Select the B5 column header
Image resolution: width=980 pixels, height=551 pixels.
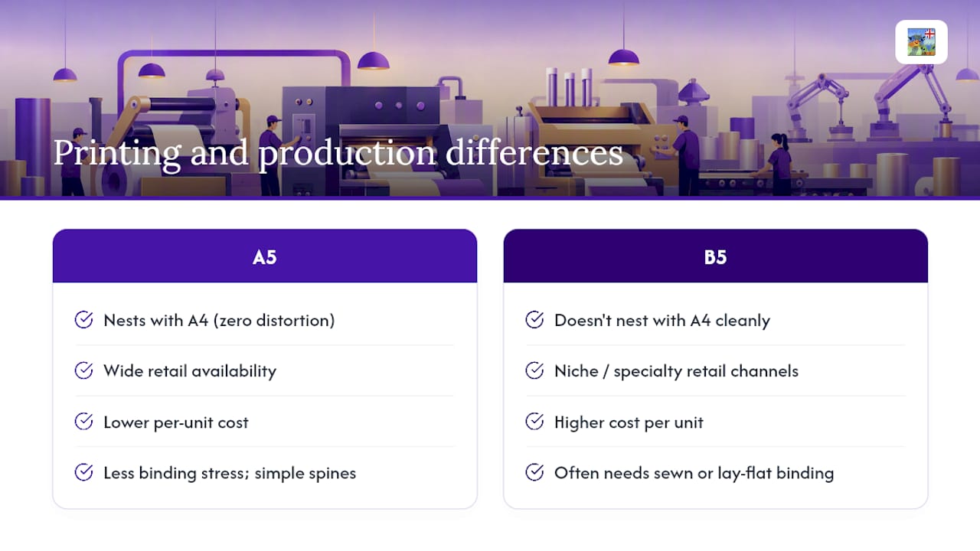(715, 256)
